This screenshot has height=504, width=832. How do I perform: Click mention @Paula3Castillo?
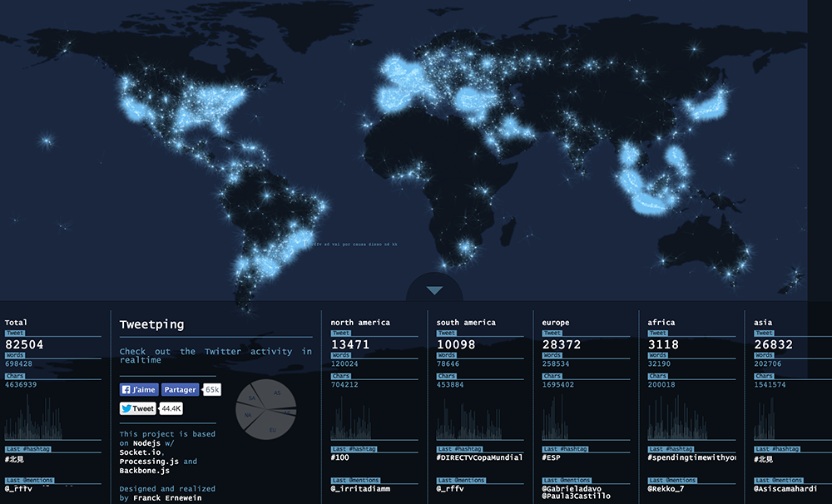pos(576,496)
